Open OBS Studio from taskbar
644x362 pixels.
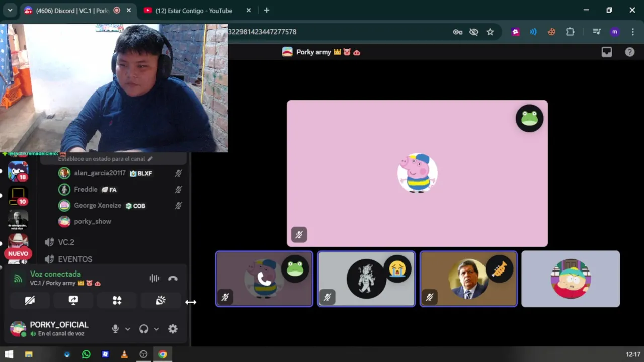pyautogui.click(x=143, y=354)
